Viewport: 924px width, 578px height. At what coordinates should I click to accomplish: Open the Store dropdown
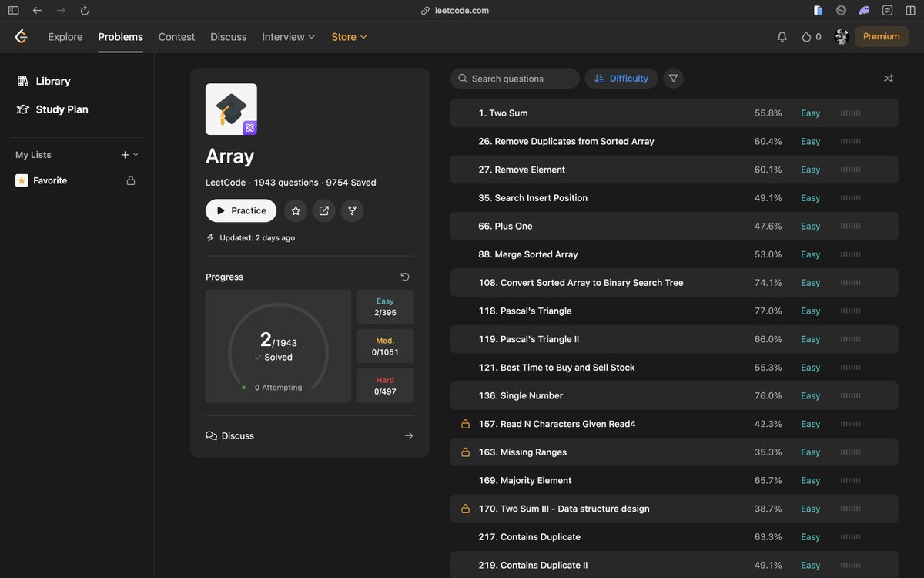click(x=349, y=37)
